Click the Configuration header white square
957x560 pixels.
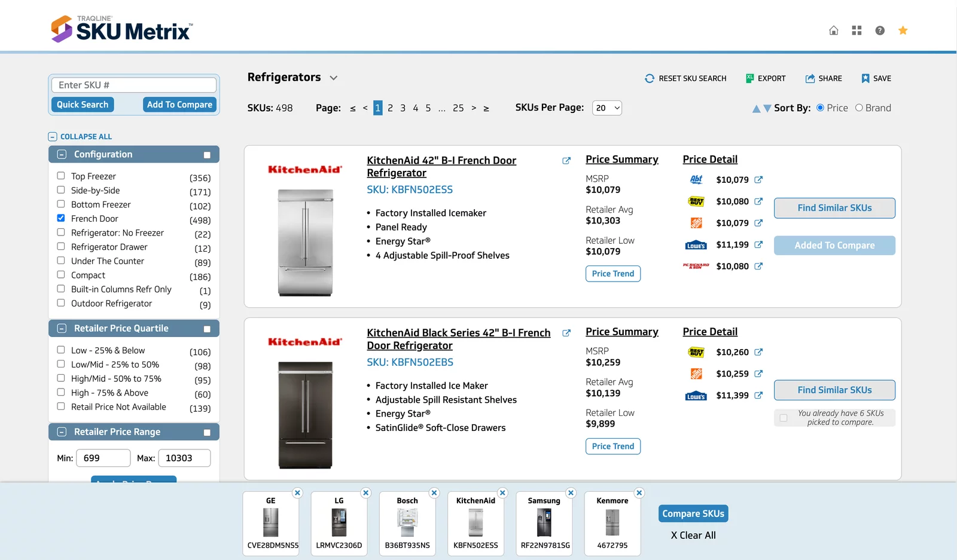(x=207, y=155)
